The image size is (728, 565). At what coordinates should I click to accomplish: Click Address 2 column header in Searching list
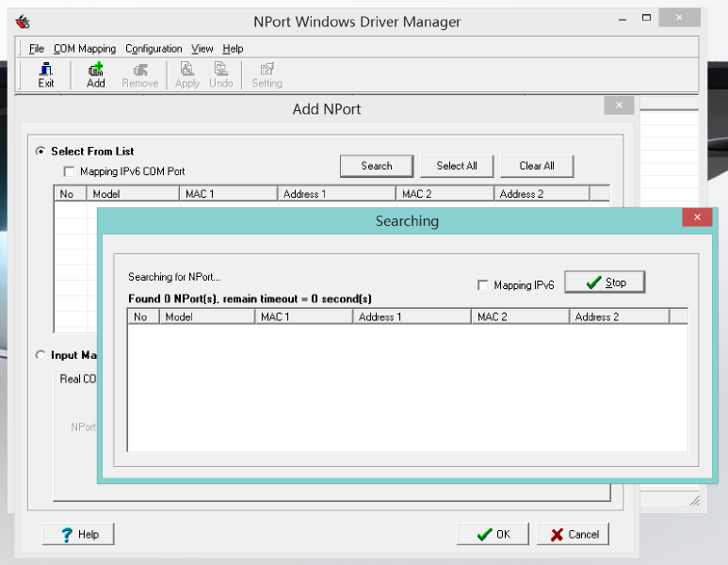pyautogui.click(x=620, y=316)
